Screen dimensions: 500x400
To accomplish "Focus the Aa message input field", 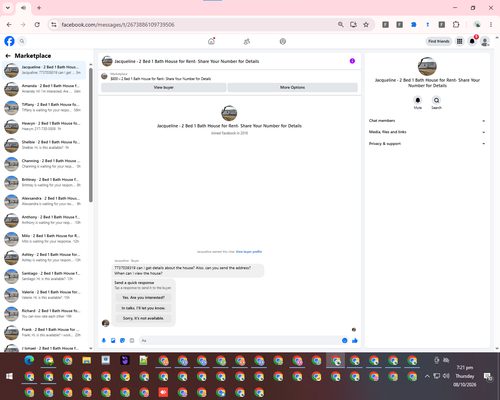I will click(x=239, y=340).
